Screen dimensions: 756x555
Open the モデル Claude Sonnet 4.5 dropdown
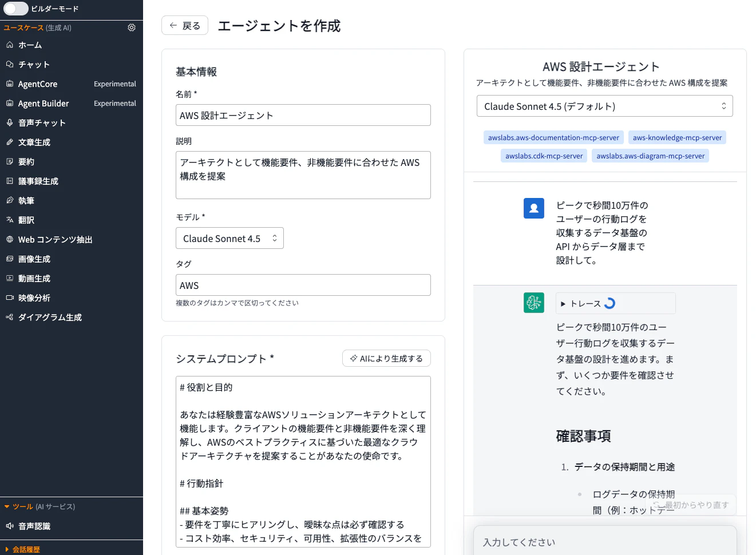[229, 239]
